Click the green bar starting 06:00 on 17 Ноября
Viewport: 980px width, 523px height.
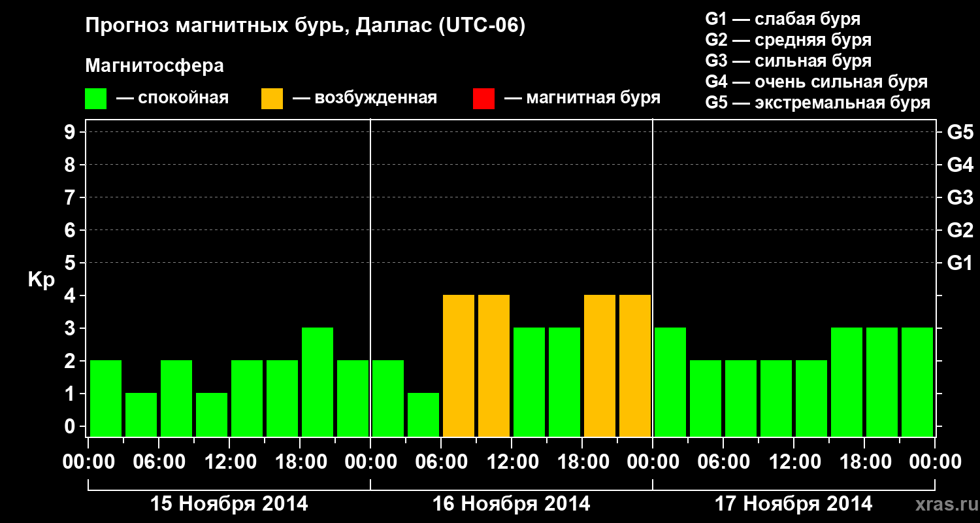coord(741,398)
